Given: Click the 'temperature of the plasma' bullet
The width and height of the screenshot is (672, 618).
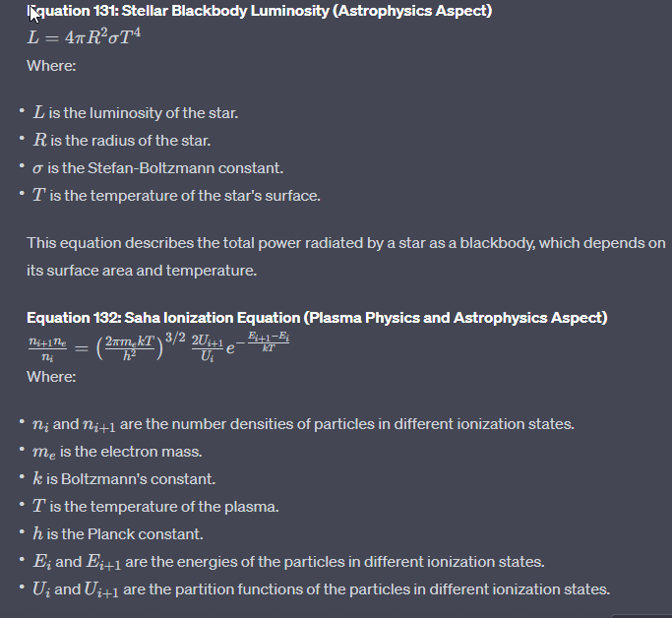Looking at the screenshot, I should (155, 507).
